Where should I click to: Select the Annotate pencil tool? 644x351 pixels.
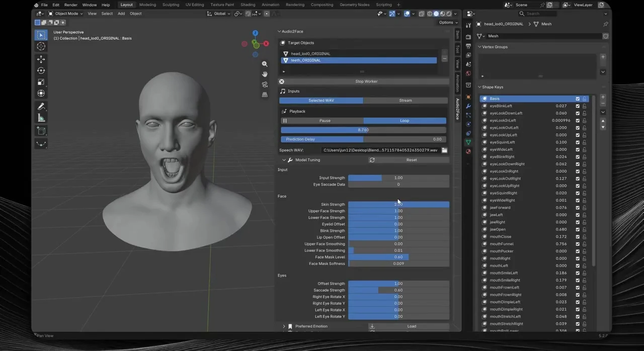click(41, 107)
